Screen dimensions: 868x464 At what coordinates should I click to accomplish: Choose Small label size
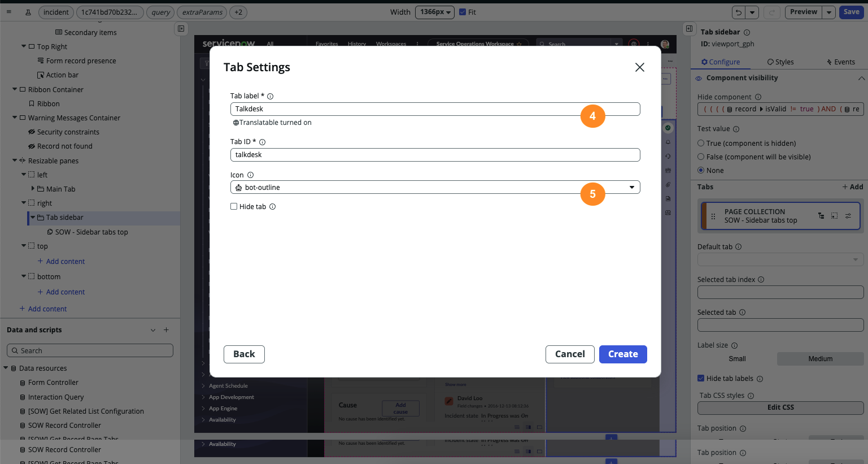[x=737, y=359]
